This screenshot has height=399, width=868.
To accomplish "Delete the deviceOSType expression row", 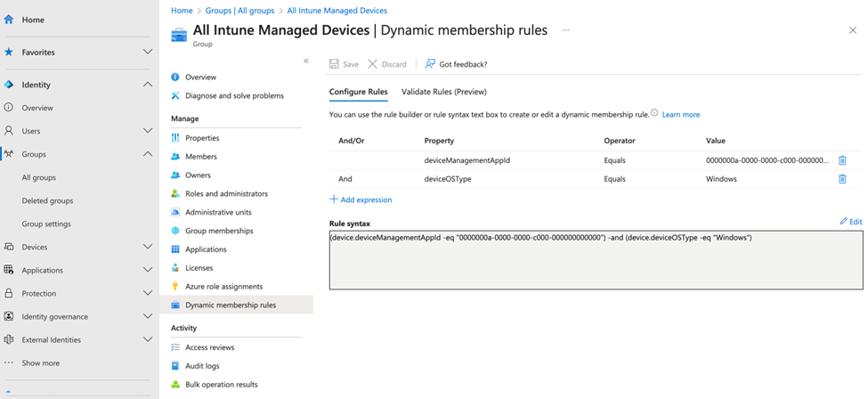I will coord(842,179).
